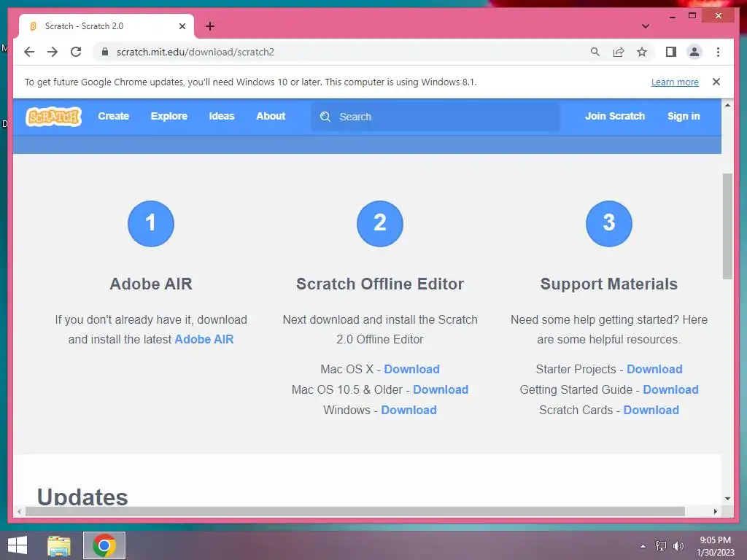Click the scroll up arrow of vertical scrollbar
The width and height of the screenshot is (747, 560).
[x=727, y=105]
